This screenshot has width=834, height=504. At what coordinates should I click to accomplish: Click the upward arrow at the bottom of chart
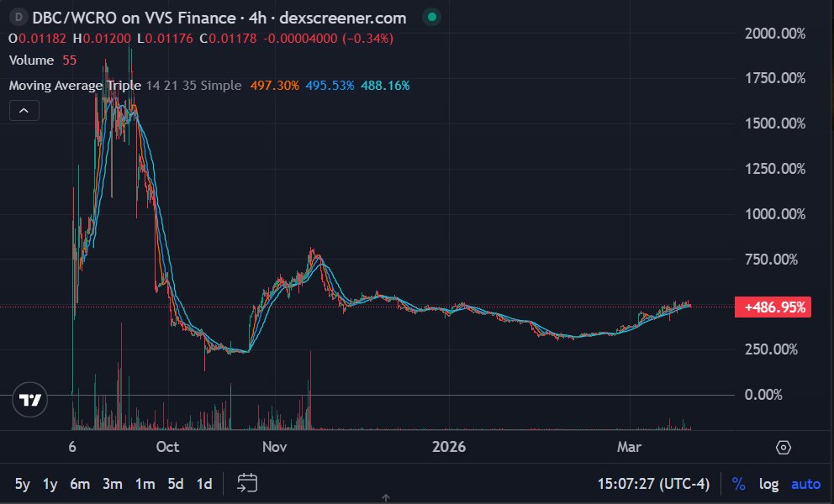388,498
